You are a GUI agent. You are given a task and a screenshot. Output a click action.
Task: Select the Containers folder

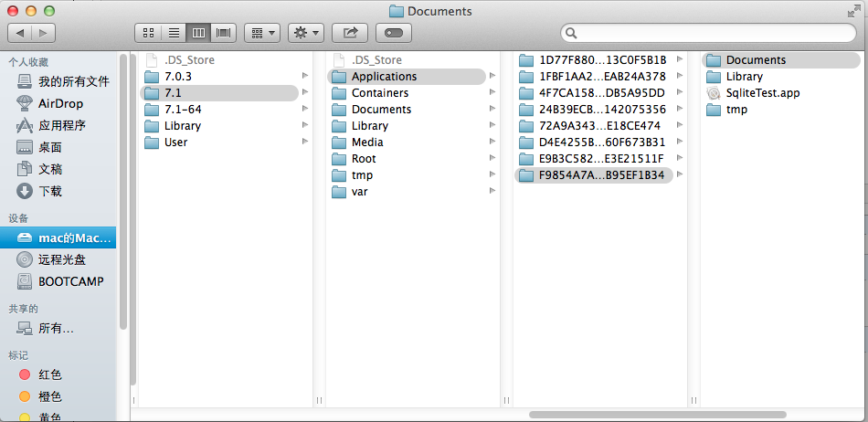pos(408,93)
